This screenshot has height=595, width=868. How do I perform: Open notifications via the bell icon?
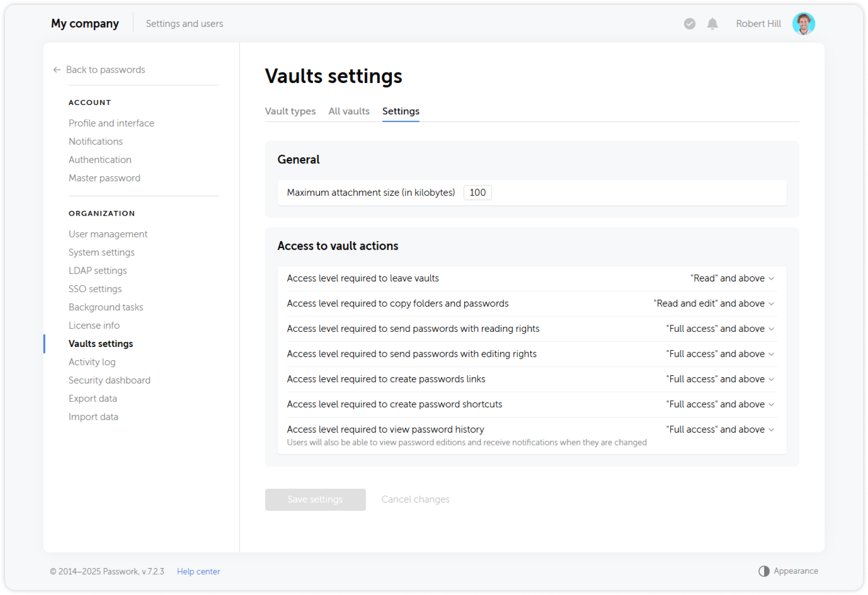pos(712,24)
